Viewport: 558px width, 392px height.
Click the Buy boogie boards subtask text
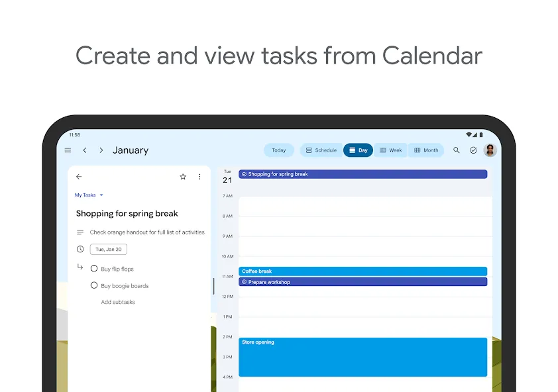coord(125,286)
